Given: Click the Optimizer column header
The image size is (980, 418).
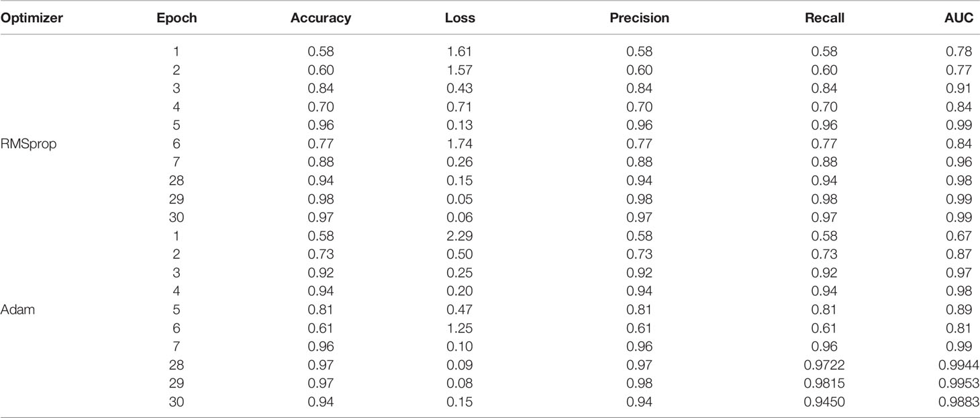Looking at the screenshot, I should pyautogui.click(x=32, y=19).
